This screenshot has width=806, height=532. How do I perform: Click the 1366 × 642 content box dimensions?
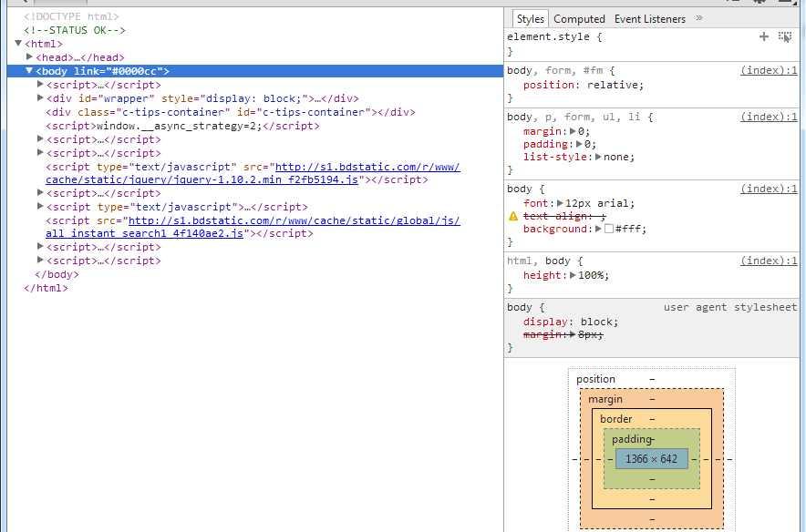point(651,458)
